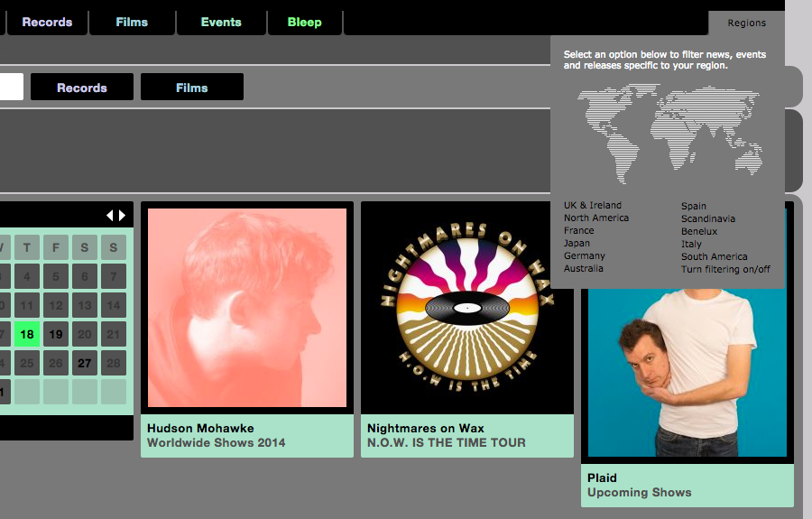Click Worldwide Shows 2014 subtitle
812x519 pixels.
[216, 443]
